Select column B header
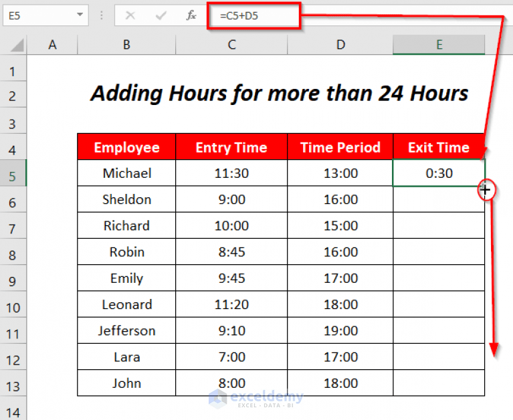 (126, 45)
